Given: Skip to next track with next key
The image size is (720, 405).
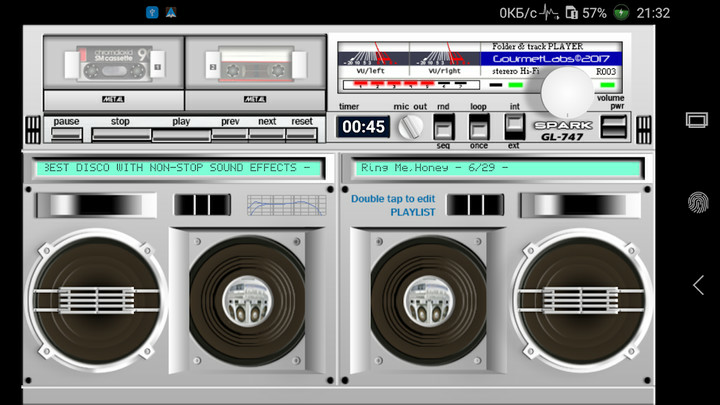Looking at the screenshot, I should coord(267,134).
